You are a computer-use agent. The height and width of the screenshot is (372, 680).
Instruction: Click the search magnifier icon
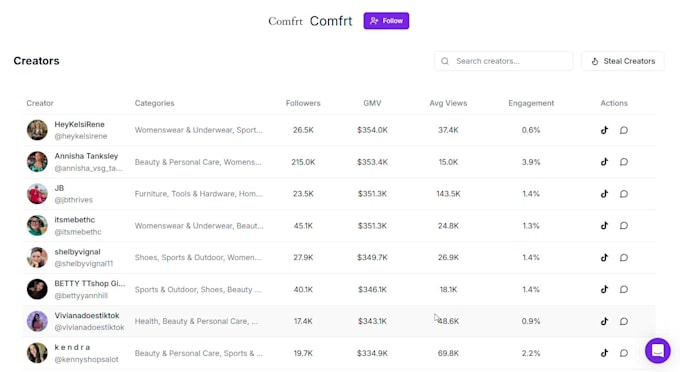(445, 61)
